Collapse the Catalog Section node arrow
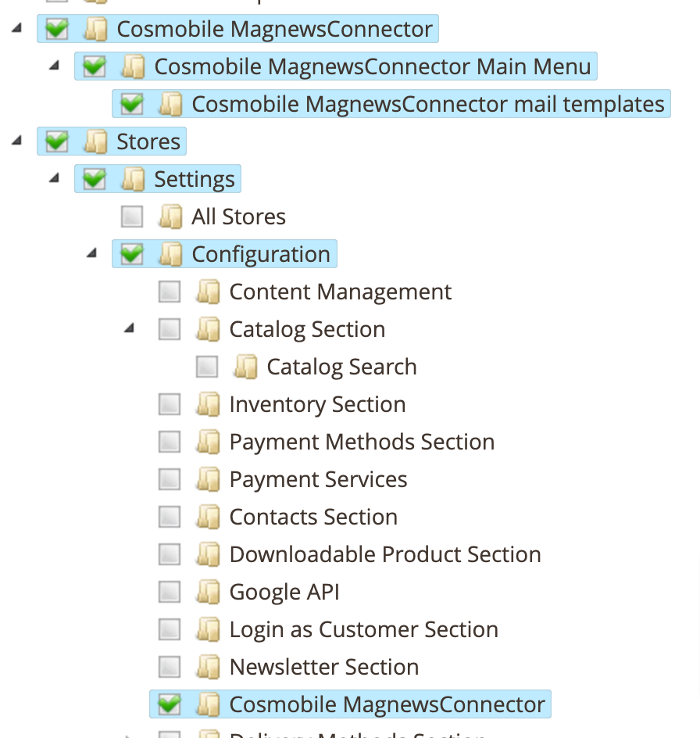Screen dimensions: 700x738 coord(129,329)
